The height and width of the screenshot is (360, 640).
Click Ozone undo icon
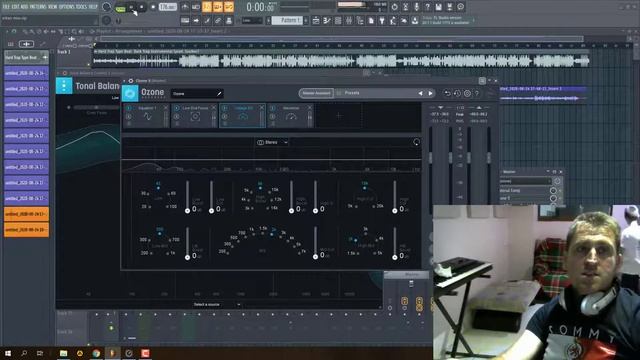point(447,93)
